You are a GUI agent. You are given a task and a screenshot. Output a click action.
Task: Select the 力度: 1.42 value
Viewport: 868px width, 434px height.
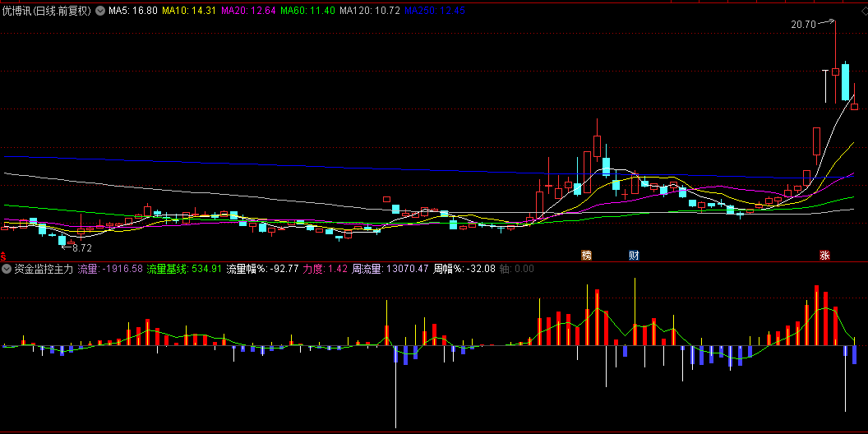pyautogui.click(x=325, y=270)
